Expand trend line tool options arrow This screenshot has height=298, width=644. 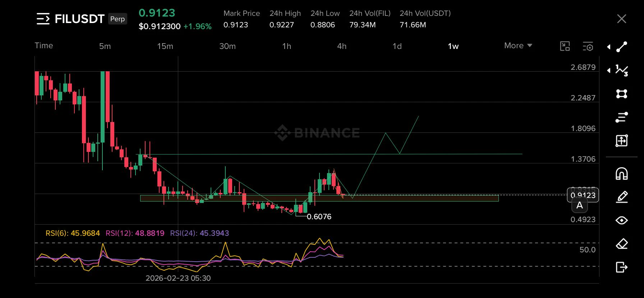click(x=609, y=47)
